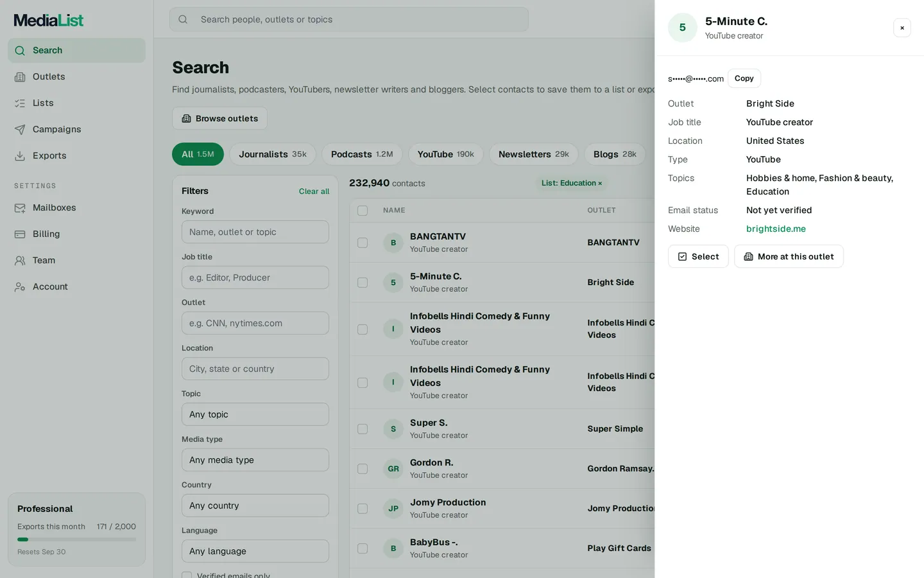This screenshot has width=924, height=578.
Task: Switch to the YouTube tab
Action: [446, 154]
